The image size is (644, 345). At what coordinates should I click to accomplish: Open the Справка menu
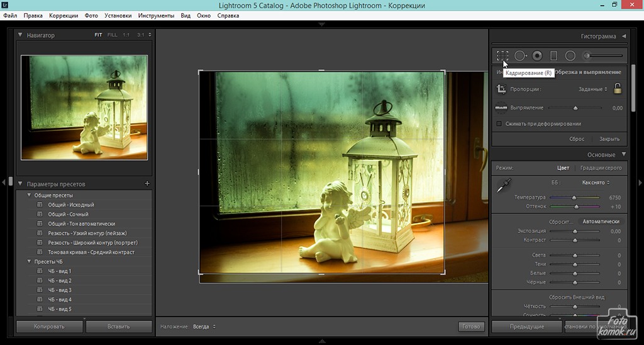pos(228,16)
